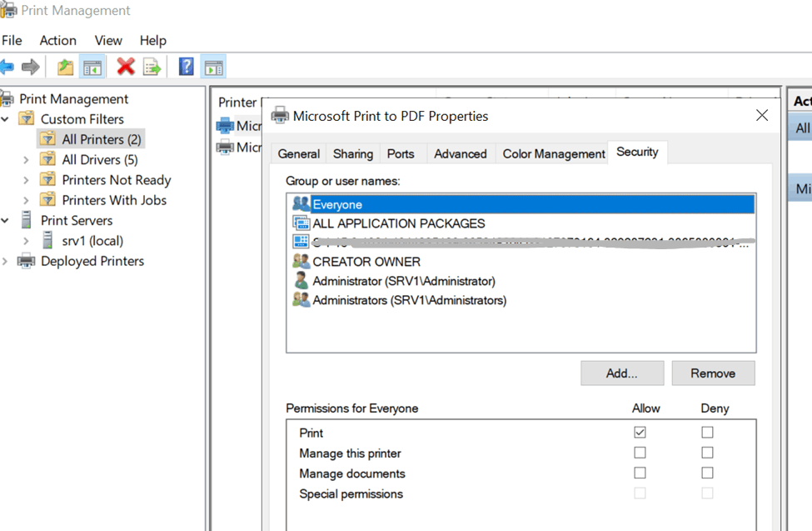This screenshot has height=531, width=812.
Task: Click the All Printers filter icon
Action: (x=47, y=139)
